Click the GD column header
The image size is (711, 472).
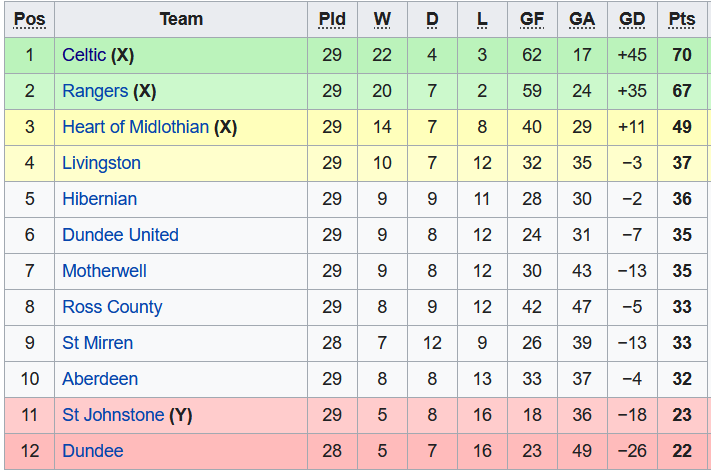coord(632,19)
